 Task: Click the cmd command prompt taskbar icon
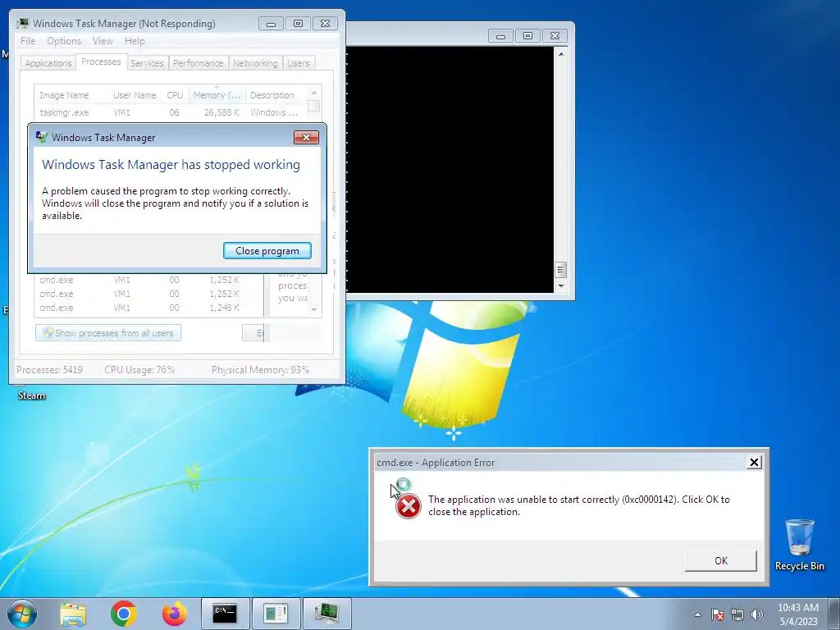(225, 614)
